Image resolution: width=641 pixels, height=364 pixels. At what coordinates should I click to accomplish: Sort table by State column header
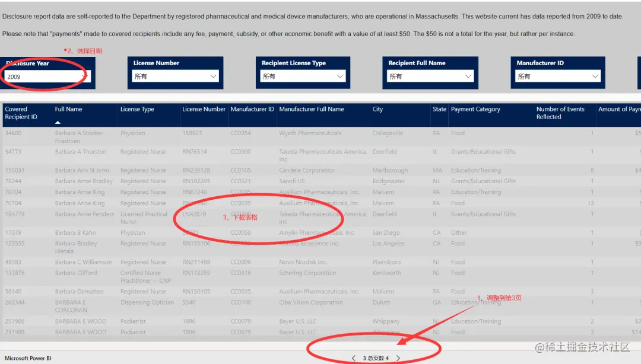(439, 109)
